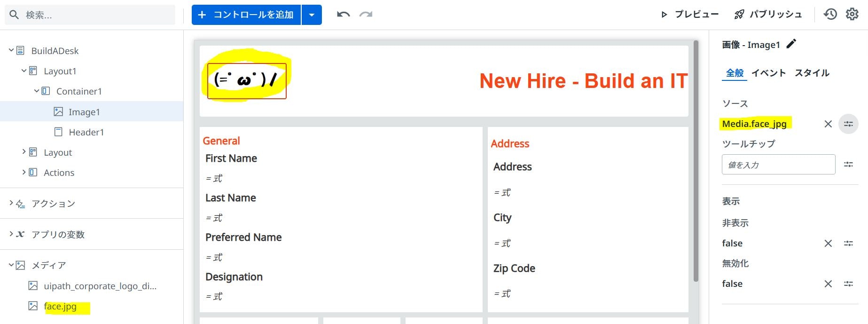Collapse the メディア section
The width and height of the screenshot is (868, 324).
click(x=11, y=265)
